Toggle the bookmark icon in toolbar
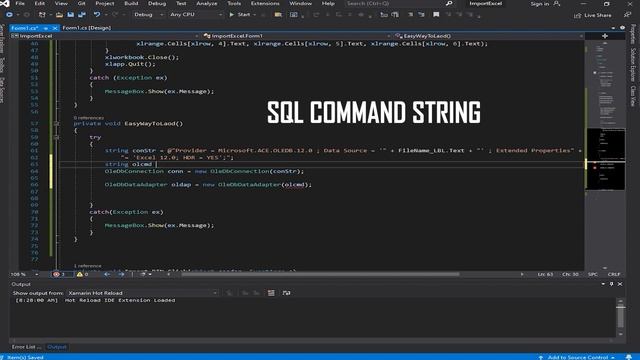The height and width of the screenshot is (360, 640). [436, 15]
